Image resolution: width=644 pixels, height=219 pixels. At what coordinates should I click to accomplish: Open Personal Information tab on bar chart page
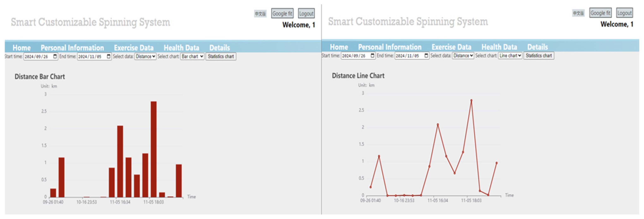(x=72, y=48)
